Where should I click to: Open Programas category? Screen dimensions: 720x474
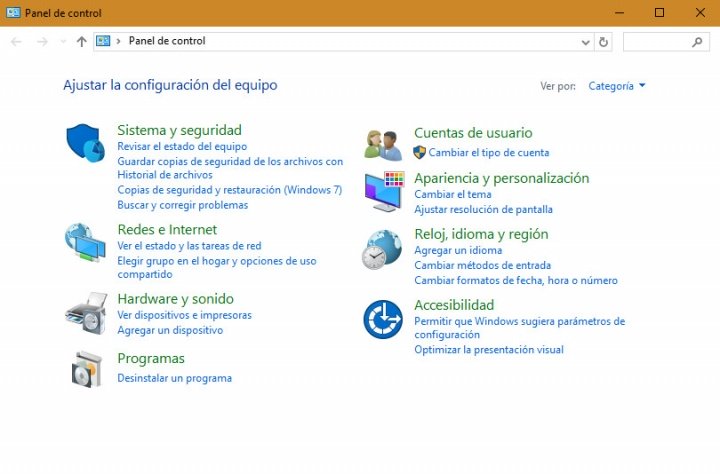pos(151,358)
